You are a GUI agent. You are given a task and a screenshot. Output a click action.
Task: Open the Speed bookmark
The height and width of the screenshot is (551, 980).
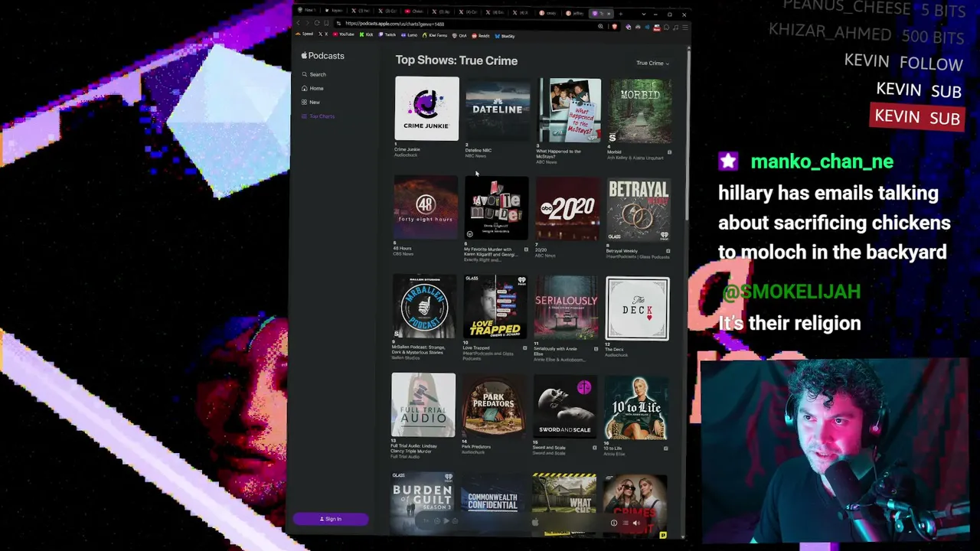pyautogui.click(x=306, y=34)
